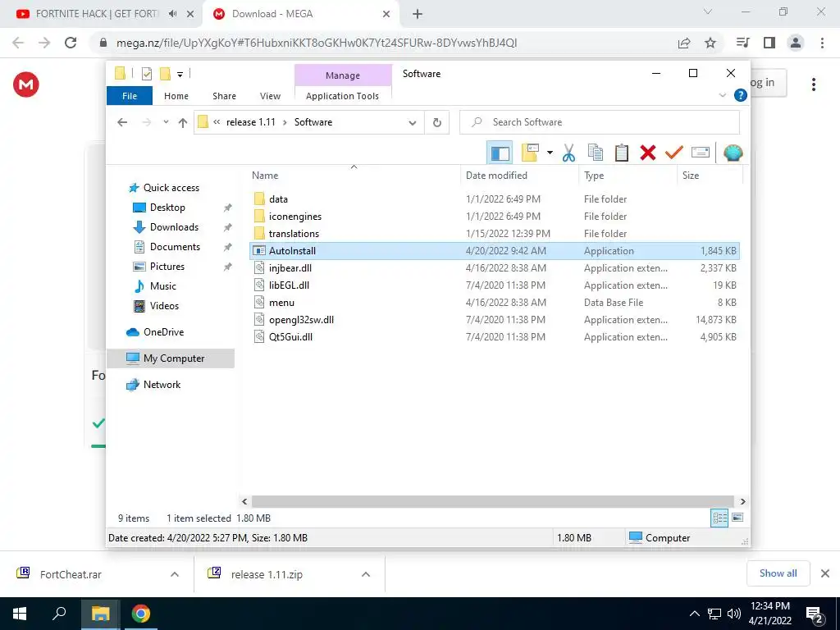The image size is (840, 630).
Task: Expand the ribbon chevron
Action: click(722, 95)
